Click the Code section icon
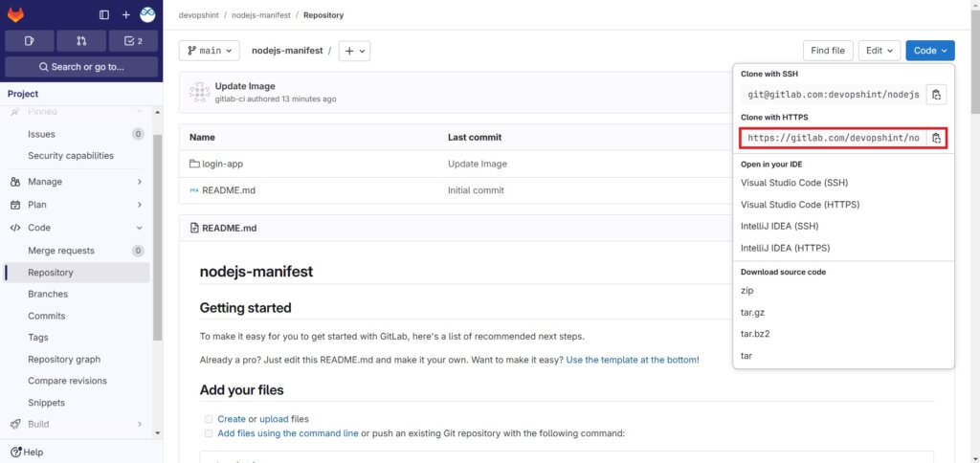980x463 pixels. point(15,228)
